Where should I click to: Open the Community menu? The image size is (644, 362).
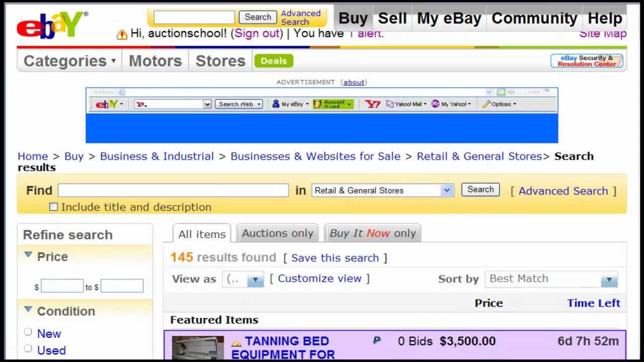pos(534,18)
